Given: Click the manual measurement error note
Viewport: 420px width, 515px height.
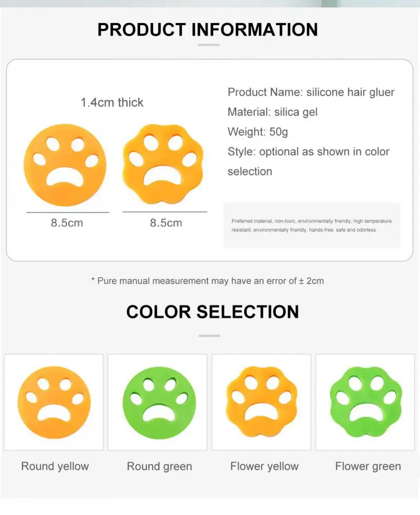Looking at the screenshot, I should pyautogui.click(x=208, y=281).
